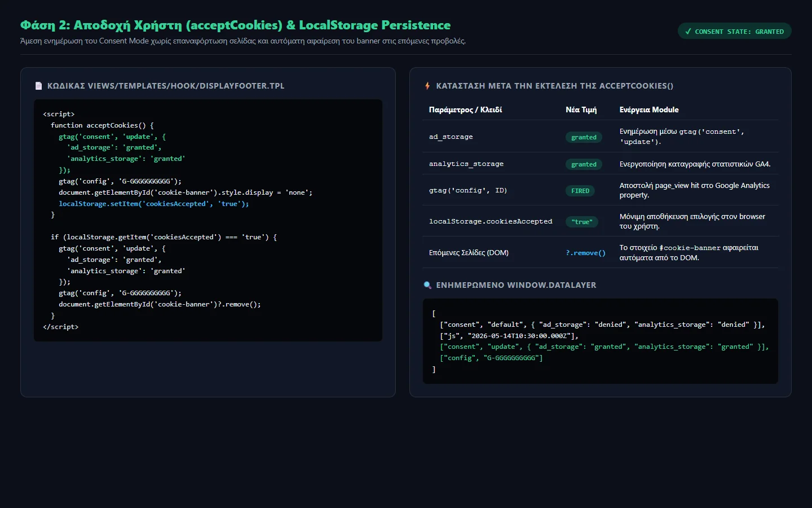Click the "true" value badge for cookiesAccepted
Screen dimensions: 812x508
[581, 222]
